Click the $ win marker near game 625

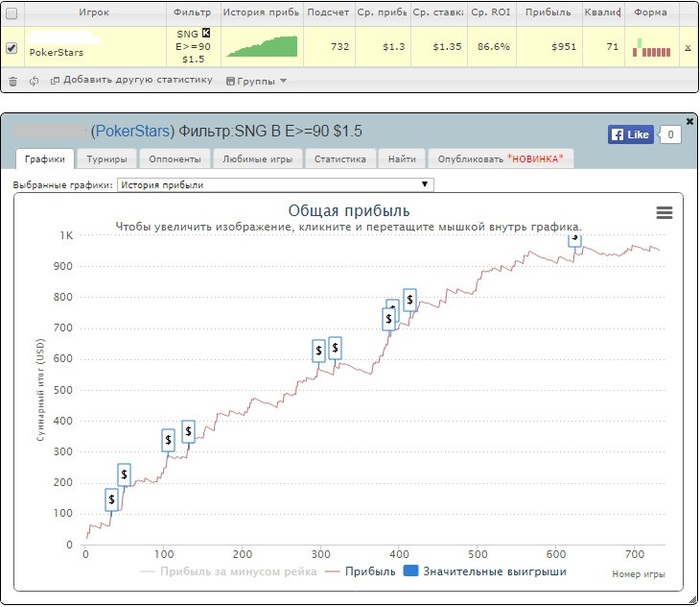pos(575,240)
